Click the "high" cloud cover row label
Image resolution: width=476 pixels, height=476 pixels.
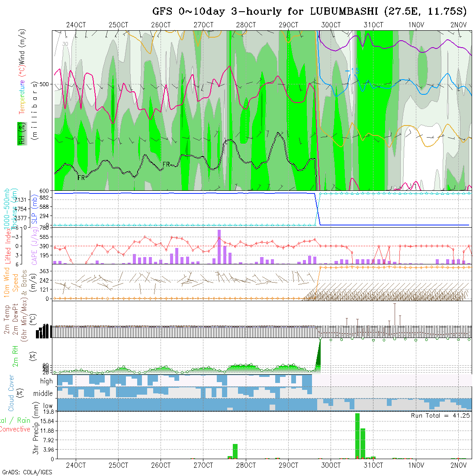tap(46, 381)
